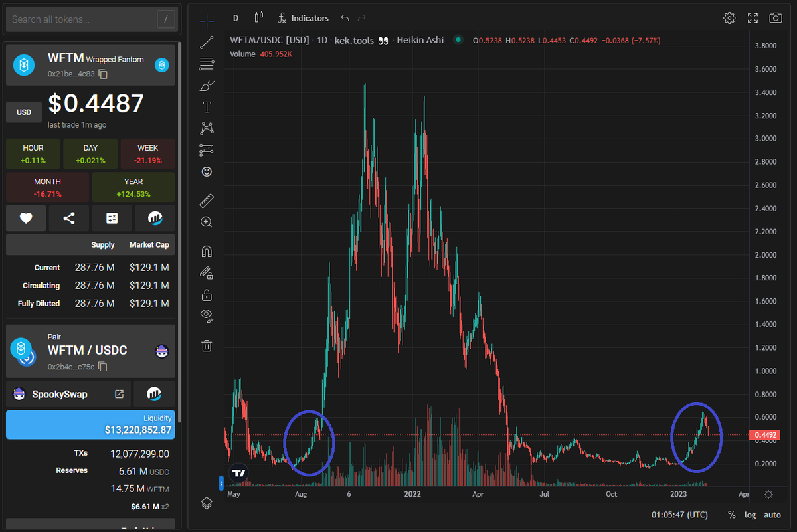Click the 0.4492 current price label
Image resolution: width=797 pixels, height=532 pixels.
(765, 436)
